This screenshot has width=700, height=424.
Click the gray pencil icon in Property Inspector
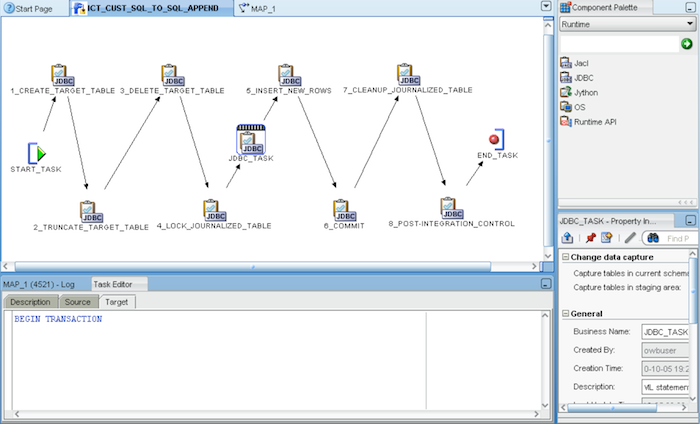click(630, 238)
